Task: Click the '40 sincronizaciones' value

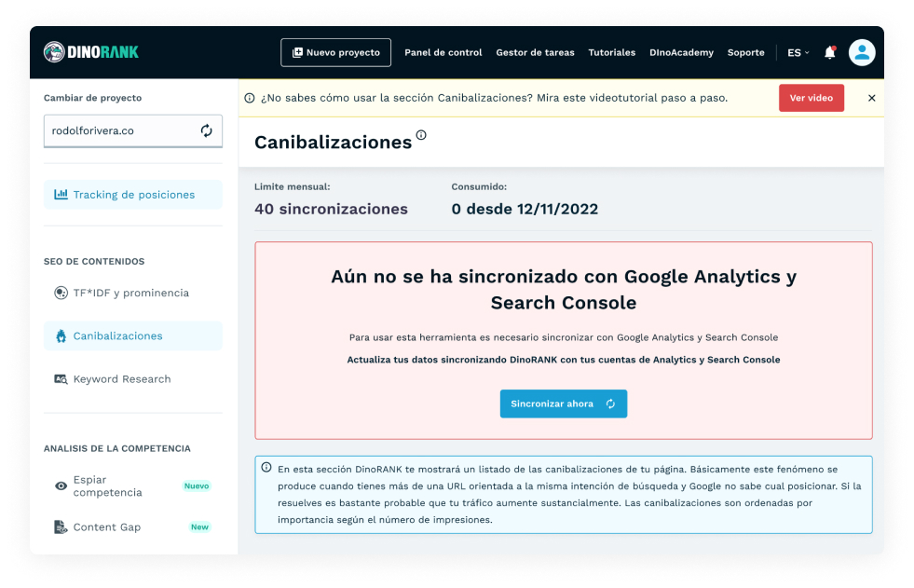Action: (x=331, y=209)
